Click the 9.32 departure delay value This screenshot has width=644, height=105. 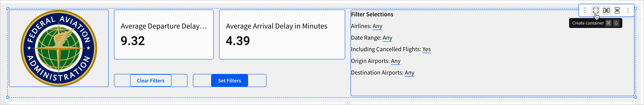(133, 41)
